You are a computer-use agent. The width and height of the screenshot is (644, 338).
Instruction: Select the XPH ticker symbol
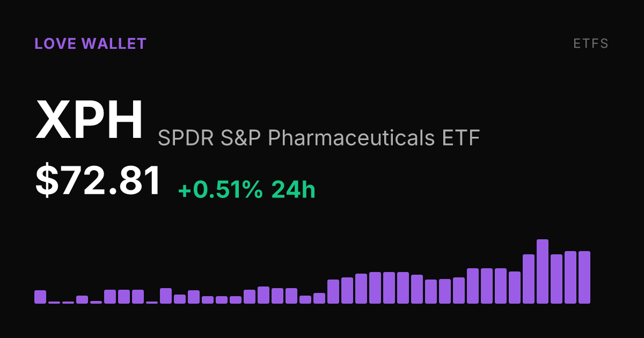90,119
